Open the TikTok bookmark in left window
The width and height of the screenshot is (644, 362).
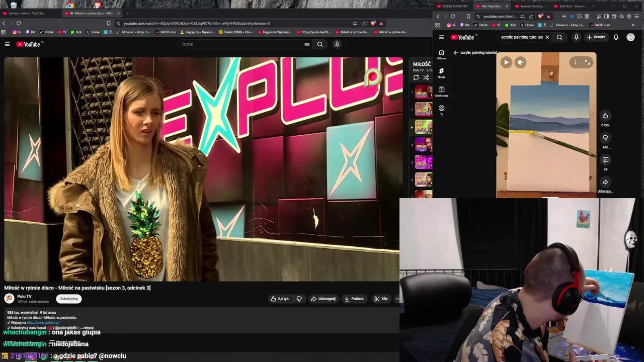47,32
